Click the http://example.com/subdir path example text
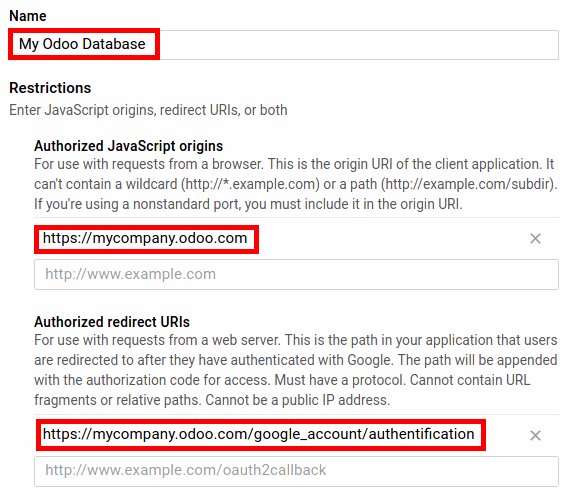 (x=468, y=184)
